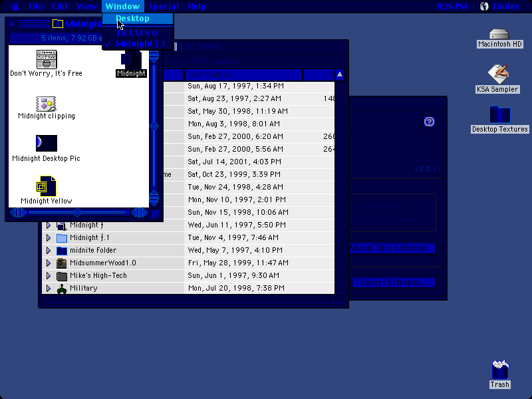Click the Midnight ƒ list row icon
The height and width of the screenshot is (399, 532).
click(61, 225)
